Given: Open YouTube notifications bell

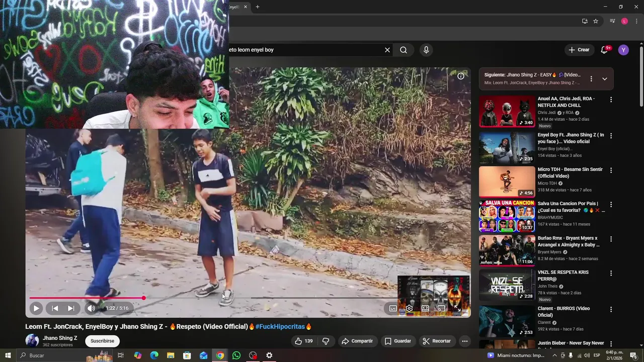Looking at the screenshot, I should tap(605, 50).
